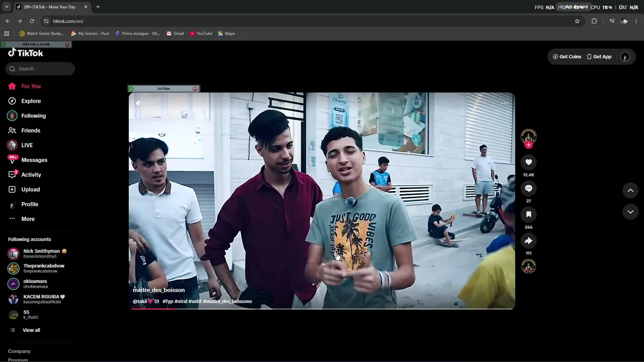Screen dimensions: 644x362
Task: Open the Chrome apps grid
Action: [x=7, y=34]
